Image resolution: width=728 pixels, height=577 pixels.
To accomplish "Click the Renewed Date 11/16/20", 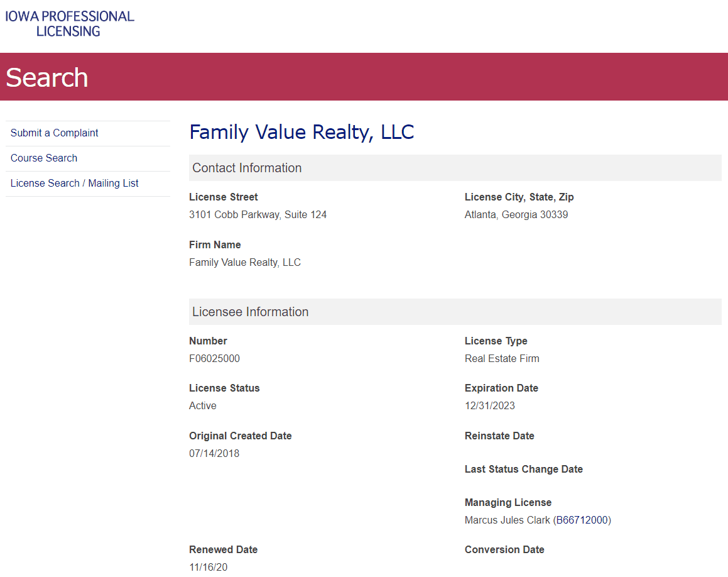I will [x=208, y=567].
